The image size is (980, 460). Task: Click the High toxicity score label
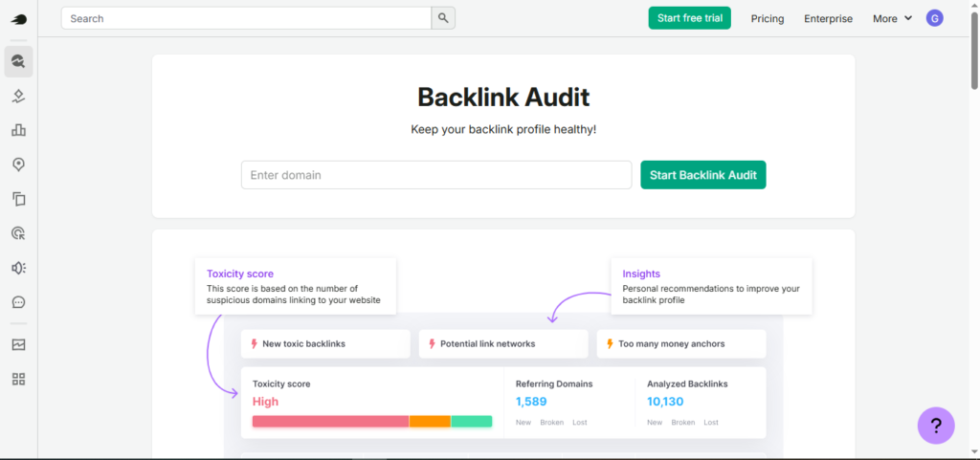(266, 402)
